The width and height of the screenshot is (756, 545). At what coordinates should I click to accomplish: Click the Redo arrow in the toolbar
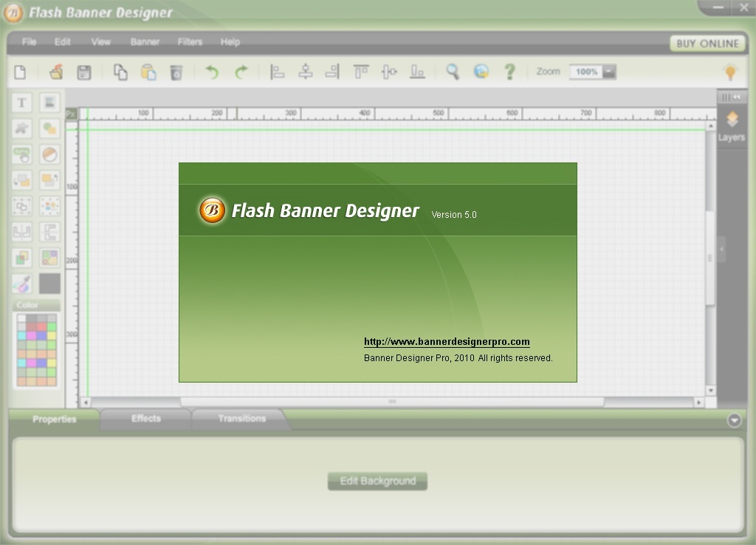pos(242,72)
